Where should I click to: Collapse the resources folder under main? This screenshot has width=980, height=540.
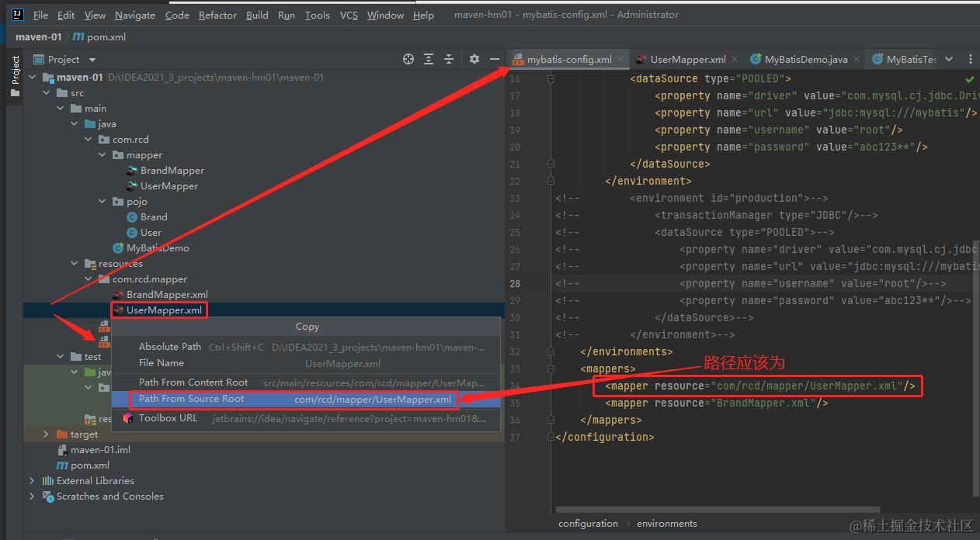point(75,264)
